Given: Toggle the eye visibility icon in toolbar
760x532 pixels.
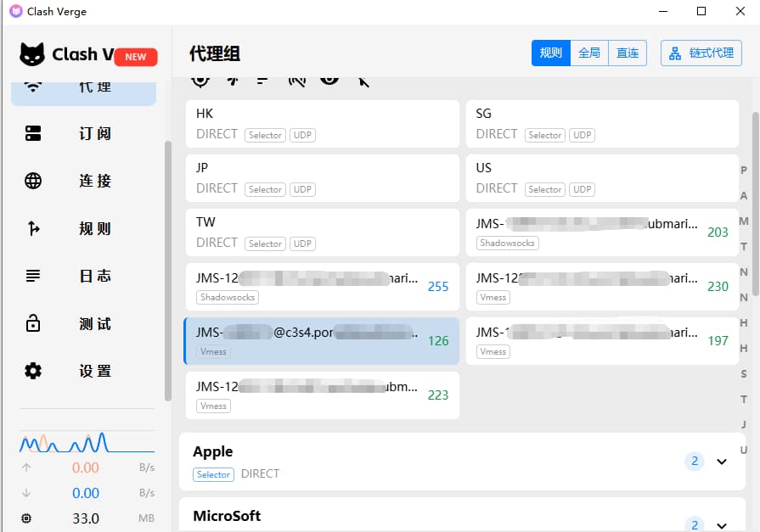Looking at the screenshot, I should pyautogui.click(x=329, y=81).
